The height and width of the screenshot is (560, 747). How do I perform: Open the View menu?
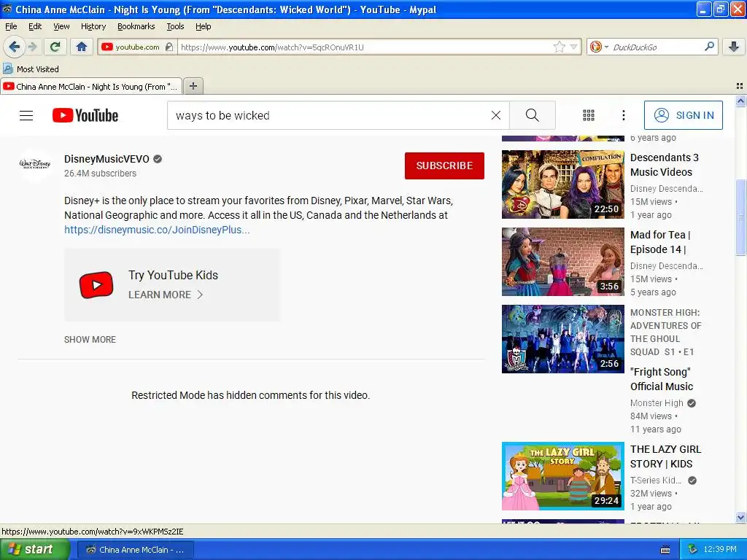tap(61, 26)
